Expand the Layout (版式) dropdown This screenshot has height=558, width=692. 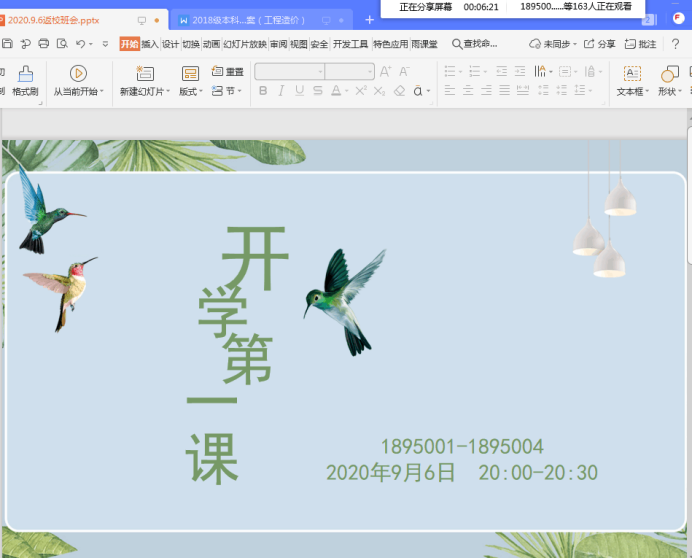pos(190,91)
